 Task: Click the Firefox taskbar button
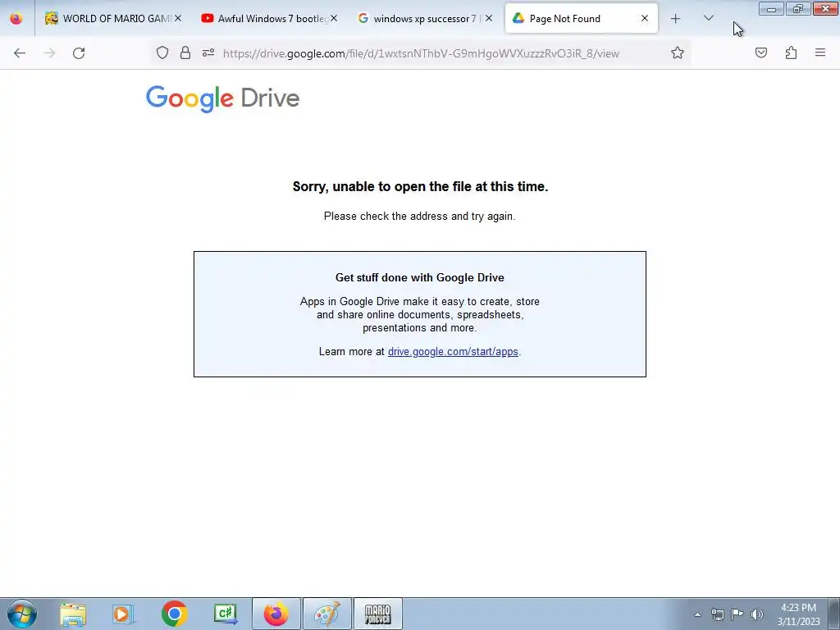click(276, 614)
